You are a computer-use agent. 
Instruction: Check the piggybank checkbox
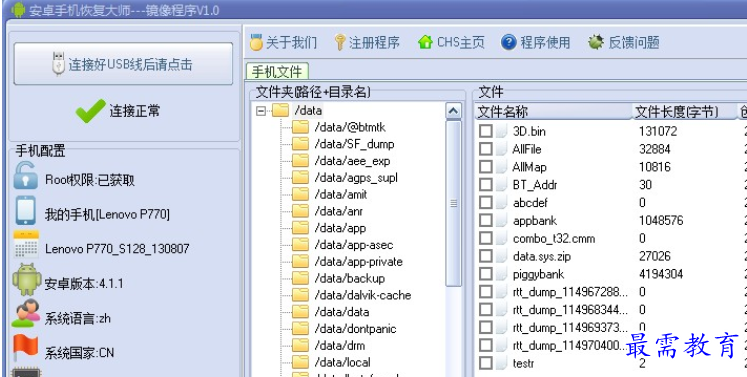(485, 274)
